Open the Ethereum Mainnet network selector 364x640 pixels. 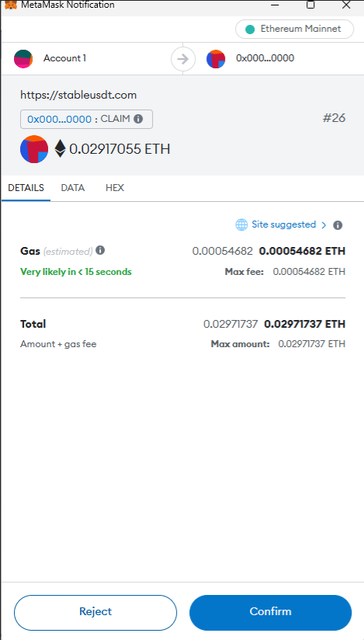(294, 29)
